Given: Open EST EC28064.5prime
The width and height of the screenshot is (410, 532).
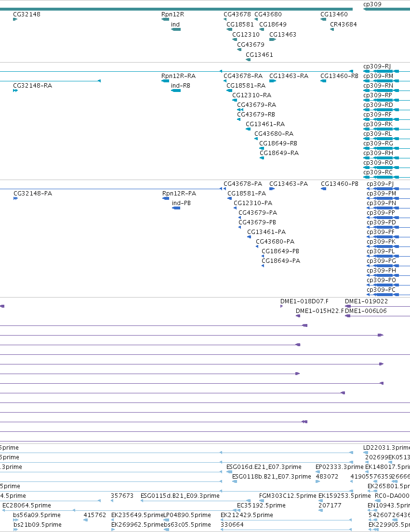Looking at the screenshot, I should (26, 506).
